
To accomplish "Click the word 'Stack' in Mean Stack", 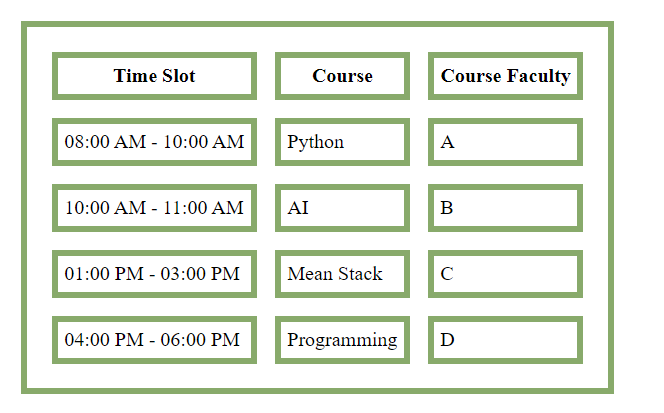I will [360, 274].
